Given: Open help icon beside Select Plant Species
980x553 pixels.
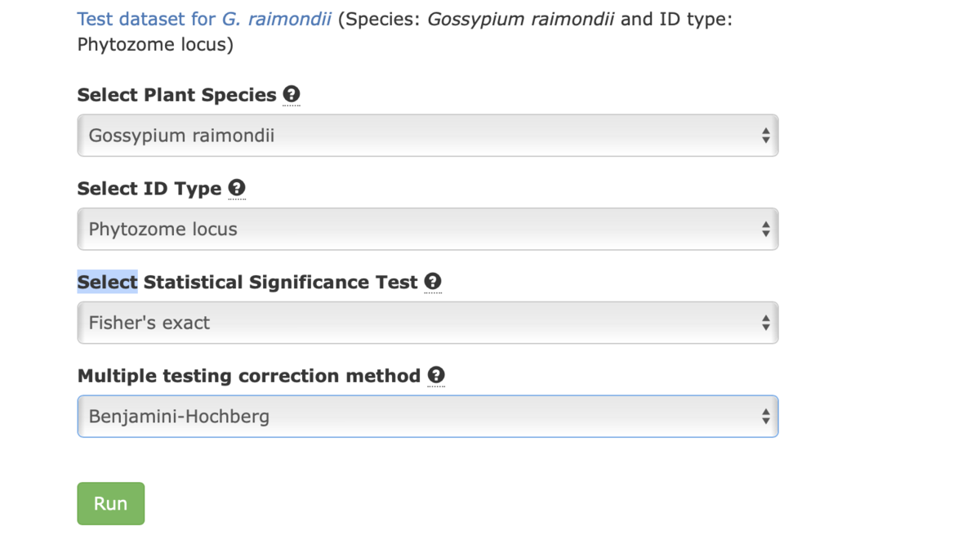Looking at the screenshot, I should 292,94.
